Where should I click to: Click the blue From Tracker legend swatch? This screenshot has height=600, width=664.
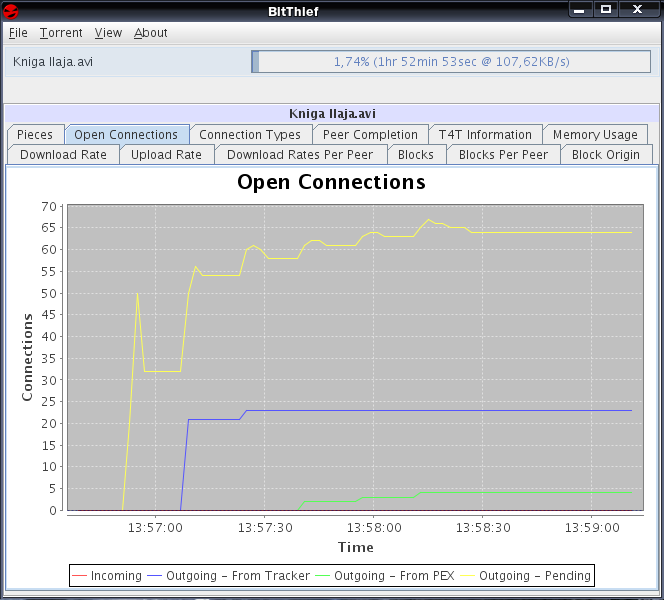155,576
